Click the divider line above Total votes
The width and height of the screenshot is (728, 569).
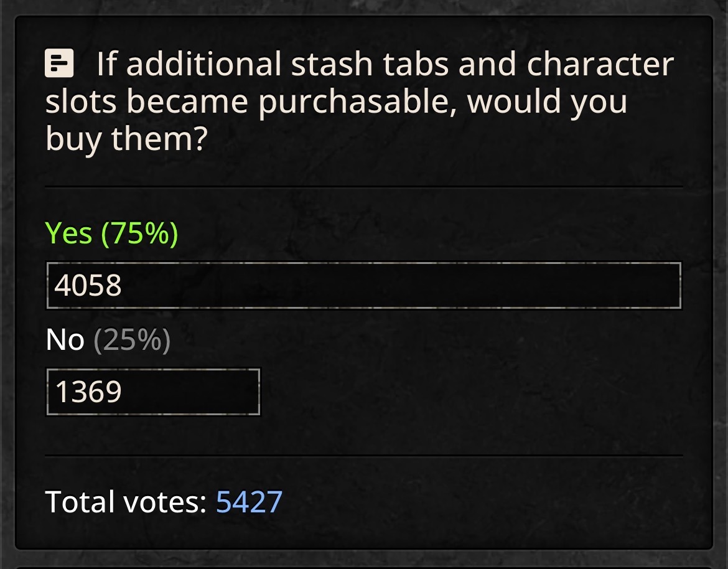[364, 455]
